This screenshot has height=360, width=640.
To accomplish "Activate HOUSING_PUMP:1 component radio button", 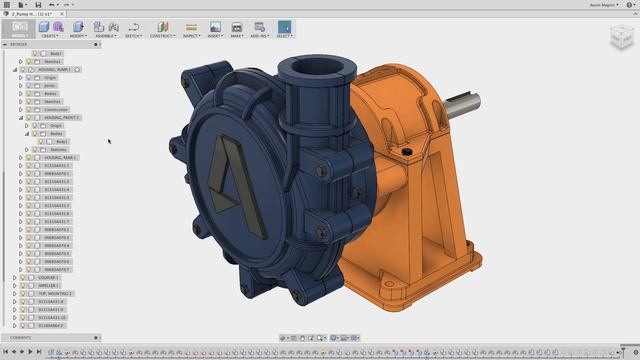I will point(77,70).
